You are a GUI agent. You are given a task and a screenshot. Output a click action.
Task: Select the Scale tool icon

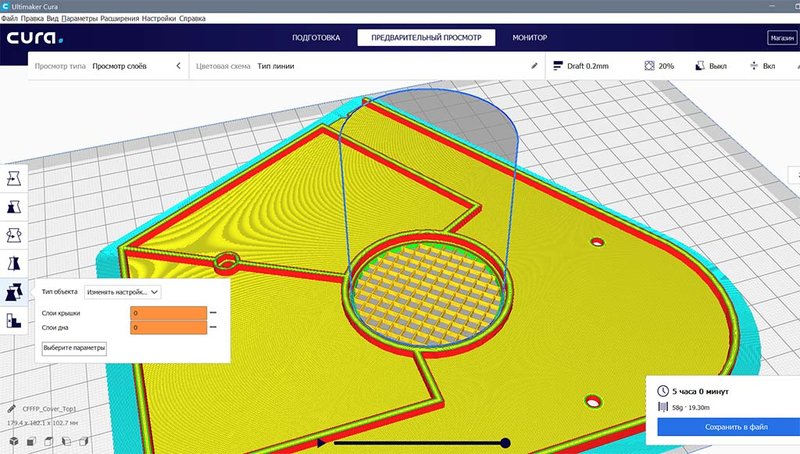tap(14, 207)
